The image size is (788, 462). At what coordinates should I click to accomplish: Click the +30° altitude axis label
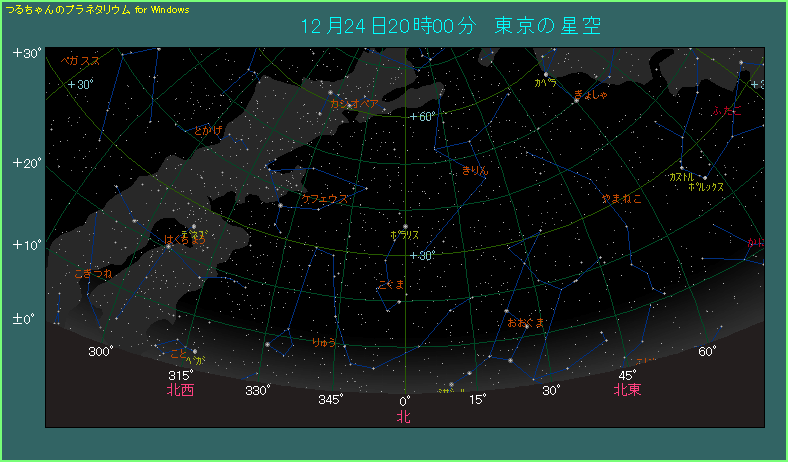(28, 53)
